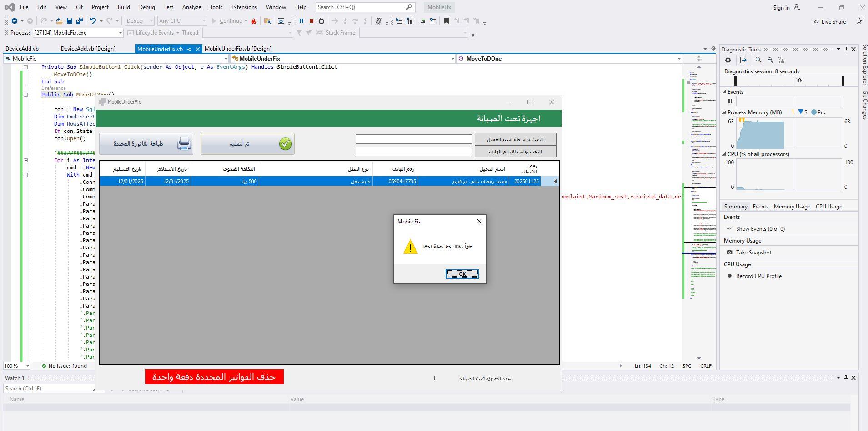Screen dimensions: 868x431
Task: Click the Take Snapshot camera icon
Action: coord(730,253)
